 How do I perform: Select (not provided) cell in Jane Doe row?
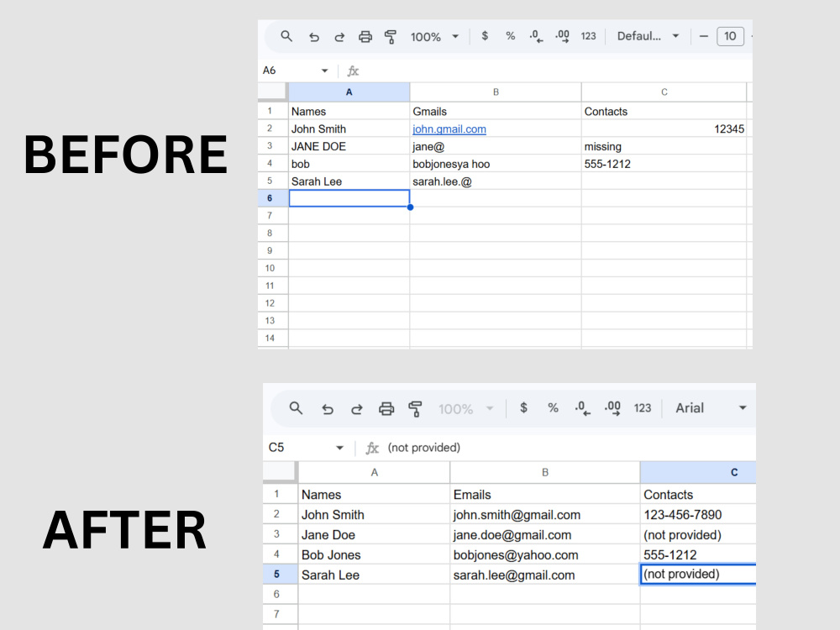click(698, 534)
